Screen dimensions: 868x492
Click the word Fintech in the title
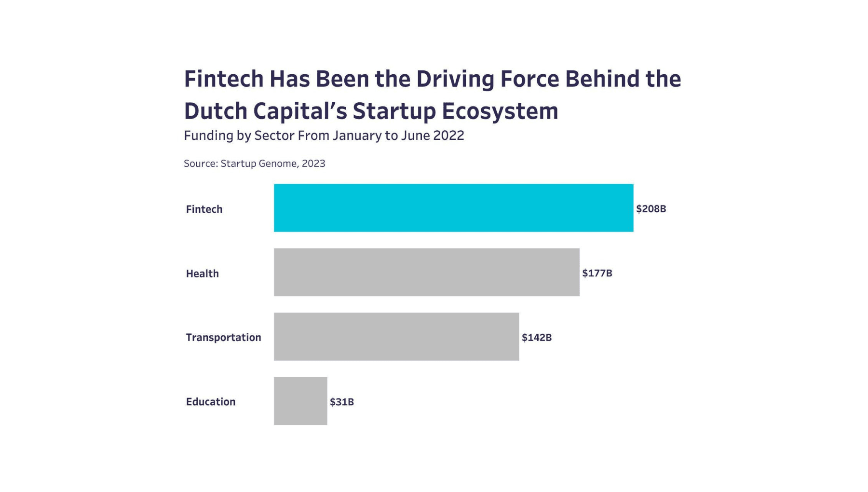(224, 79)
